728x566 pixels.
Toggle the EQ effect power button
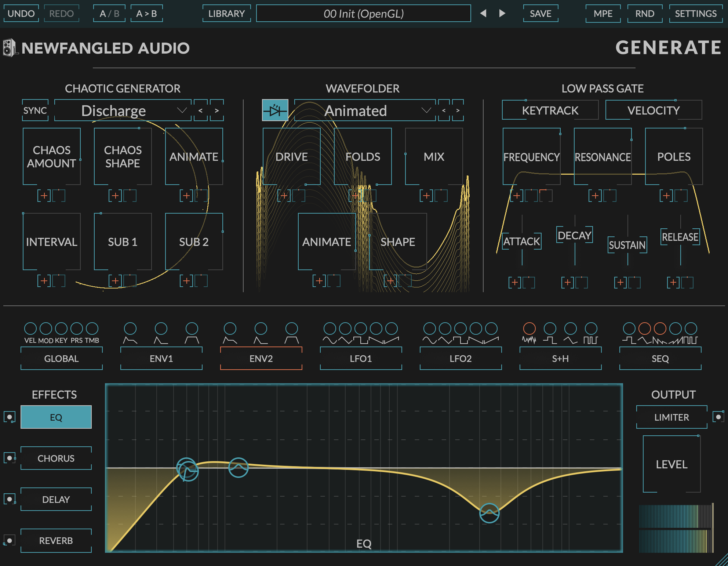click(x=10, y=417)
